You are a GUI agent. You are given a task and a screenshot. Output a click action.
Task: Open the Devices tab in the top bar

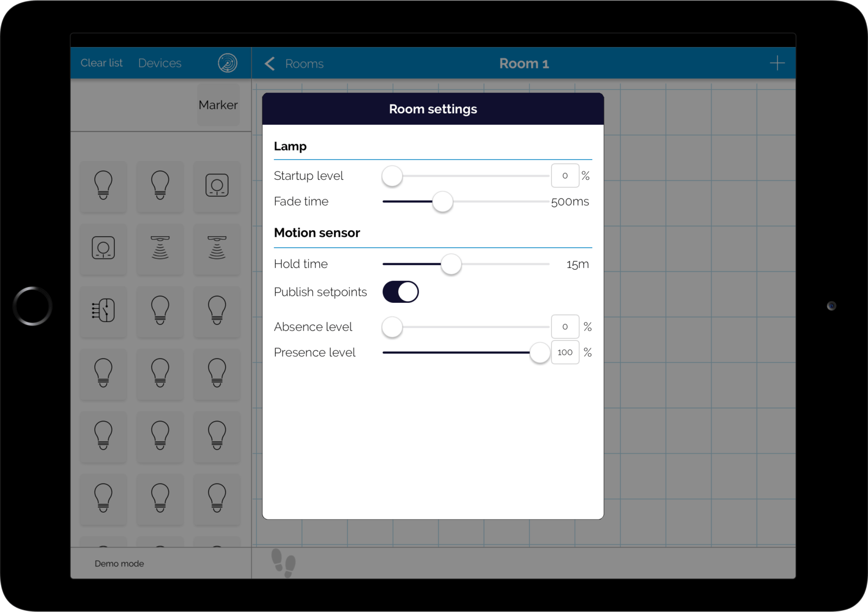(160, 63)
